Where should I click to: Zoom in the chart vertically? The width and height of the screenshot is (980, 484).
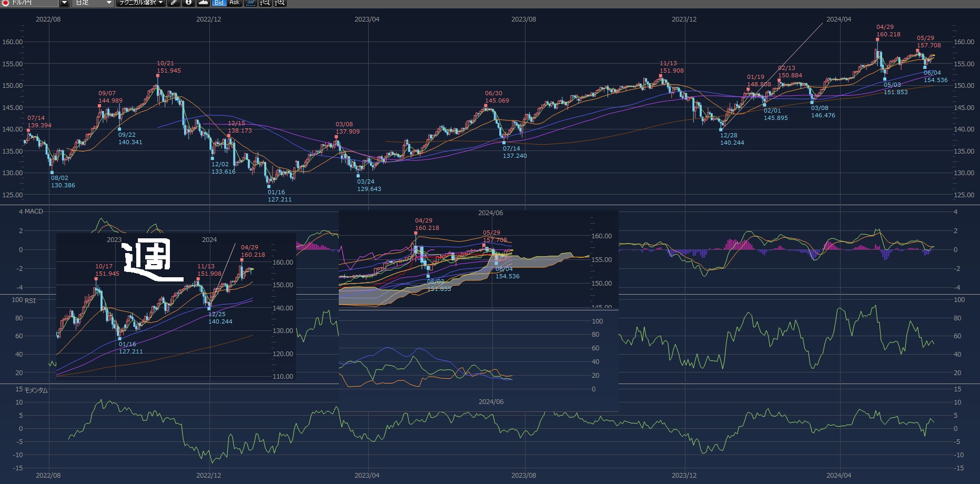280,3
